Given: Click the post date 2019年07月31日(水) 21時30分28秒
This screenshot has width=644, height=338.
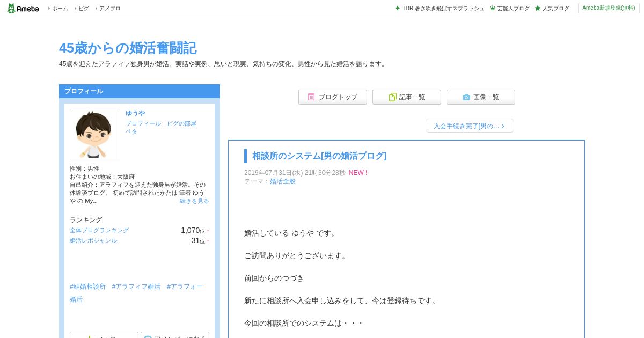Looking at the screenshot, I should point(295,173).
